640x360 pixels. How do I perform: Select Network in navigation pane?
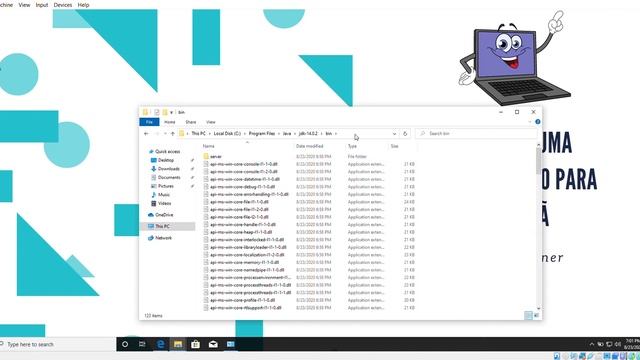[163, 238]
